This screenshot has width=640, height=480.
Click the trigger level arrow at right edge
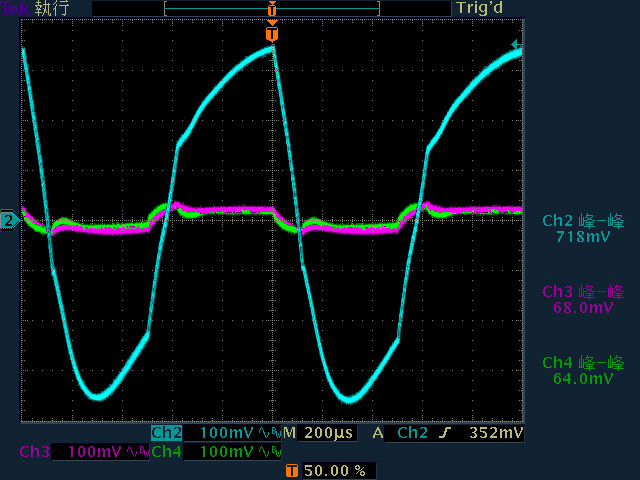click(517, 44)
